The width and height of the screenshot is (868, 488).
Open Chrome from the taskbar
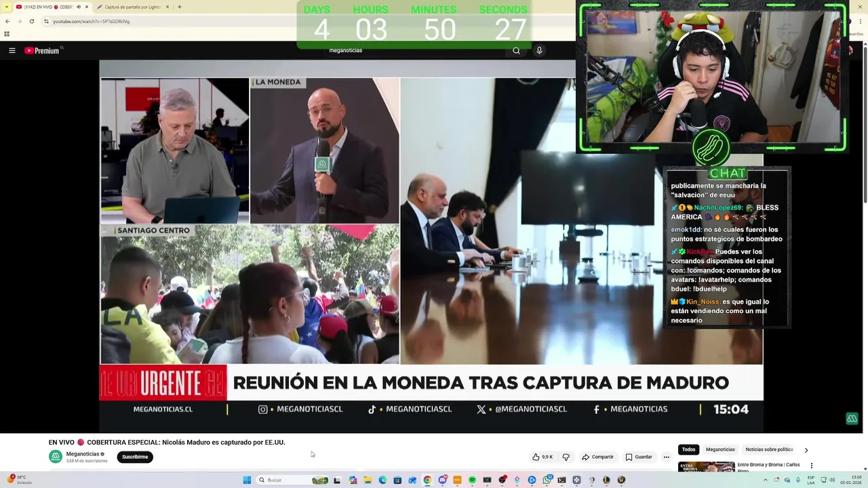pos(427,480)
